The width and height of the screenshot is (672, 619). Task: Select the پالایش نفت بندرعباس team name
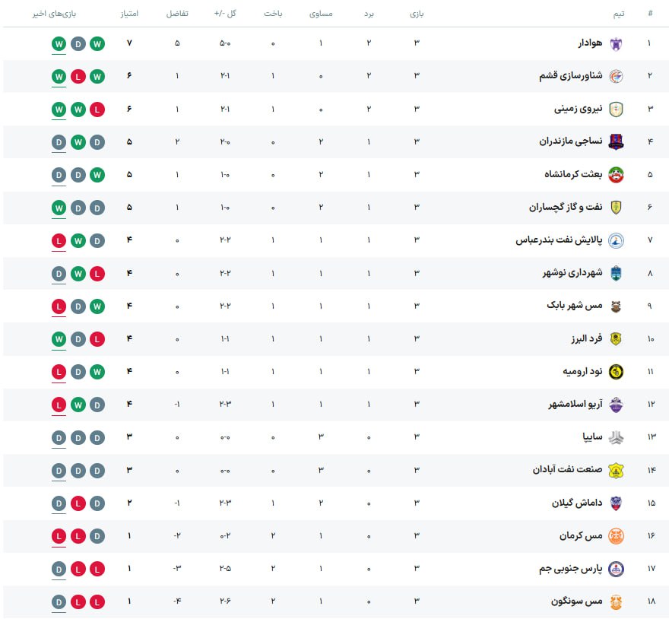point(559,240)
